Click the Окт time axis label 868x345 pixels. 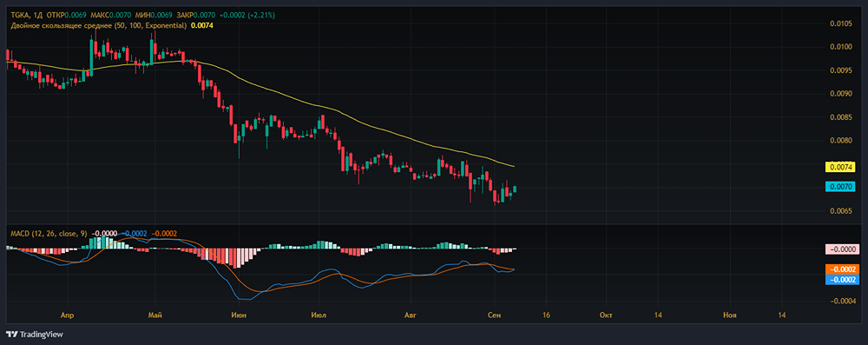606,315
